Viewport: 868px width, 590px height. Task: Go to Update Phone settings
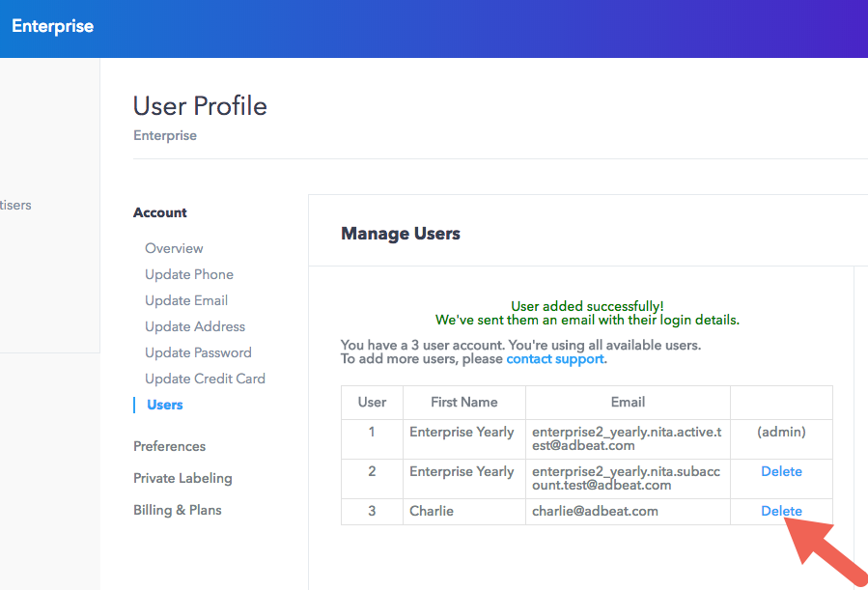(x=188, y=274)
